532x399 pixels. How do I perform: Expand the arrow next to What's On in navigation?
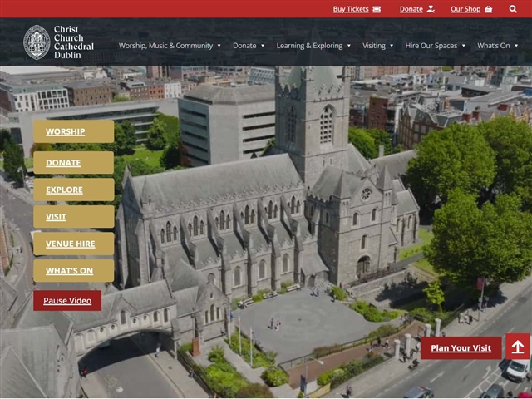pos(516,46)
